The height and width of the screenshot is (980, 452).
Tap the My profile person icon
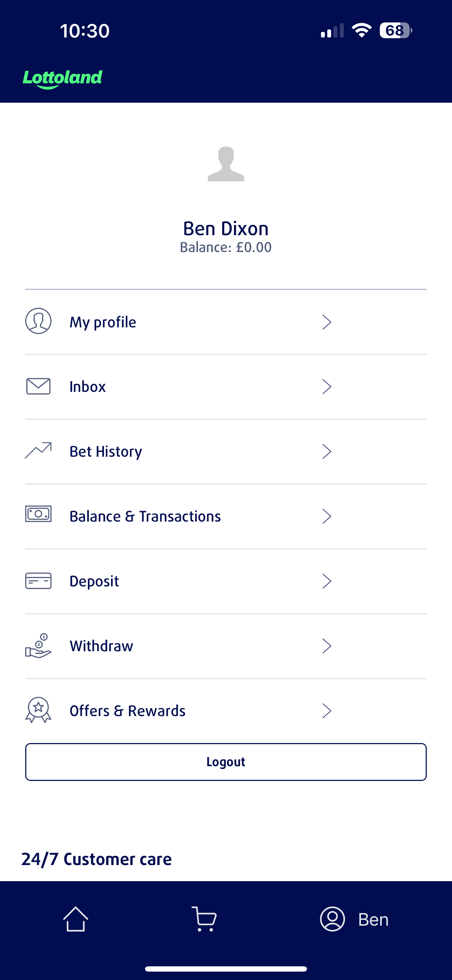click(x=39, y=321)
